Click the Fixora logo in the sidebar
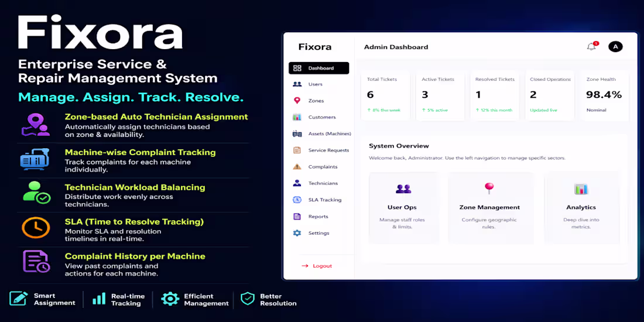 [314, 47]
